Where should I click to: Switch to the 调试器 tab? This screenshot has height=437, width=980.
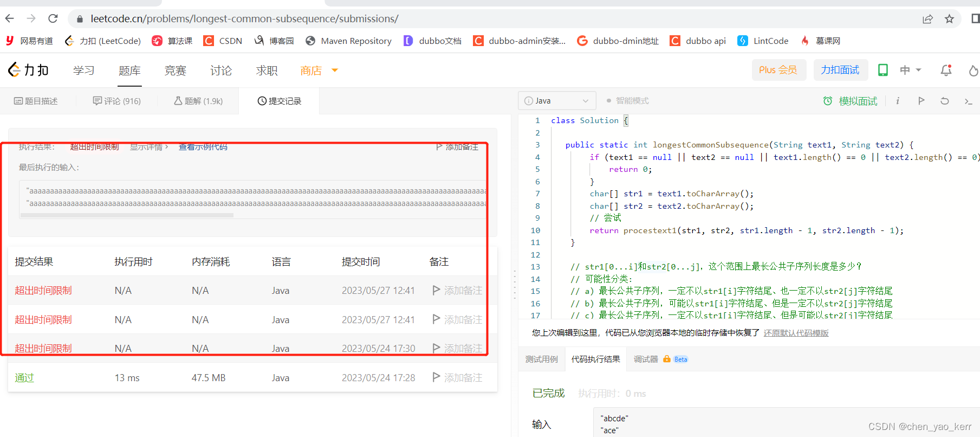646,359
